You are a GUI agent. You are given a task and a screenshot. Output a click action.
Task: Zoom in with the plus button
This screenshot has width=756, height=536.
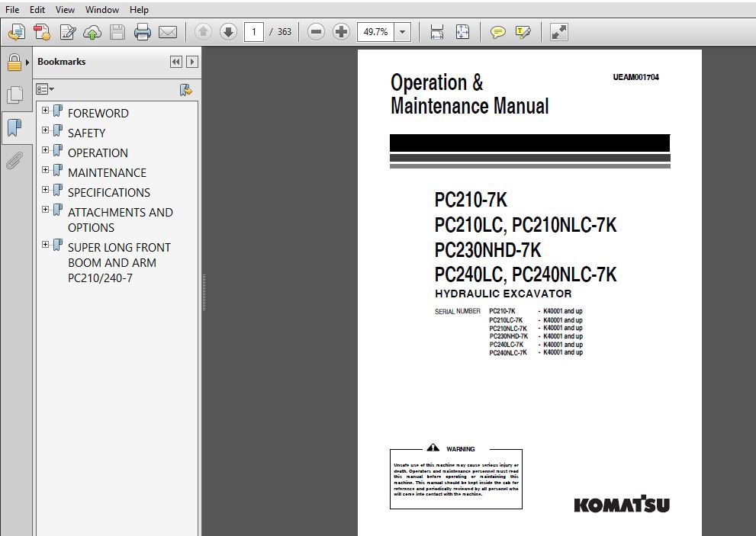tap(341, 32)
